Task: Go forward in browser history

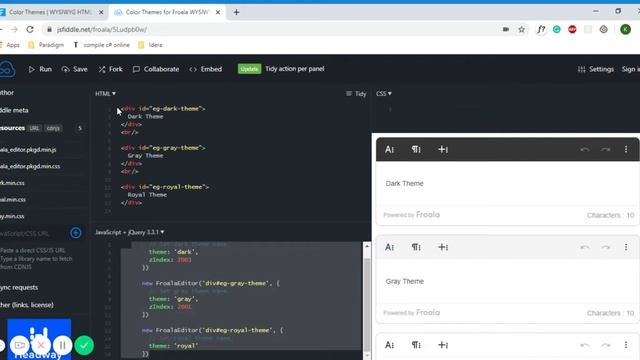Action: [x=14, y=29]
